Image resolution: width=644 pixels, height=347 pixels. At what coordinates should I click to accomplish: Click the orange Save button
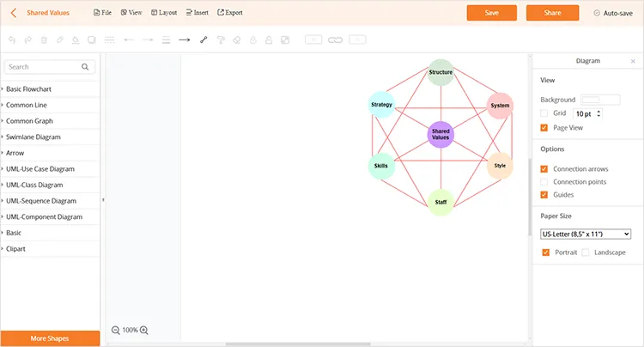492,13
